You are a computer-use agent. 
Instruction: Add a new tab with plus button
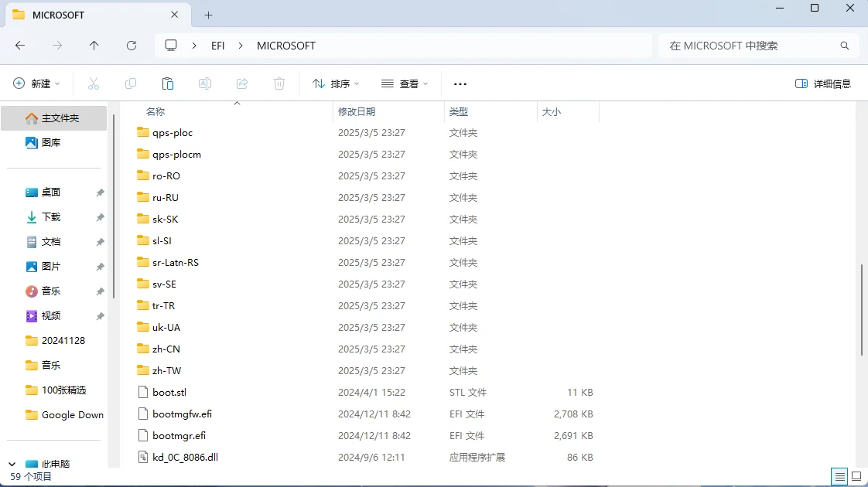click(x=208, y=15)
